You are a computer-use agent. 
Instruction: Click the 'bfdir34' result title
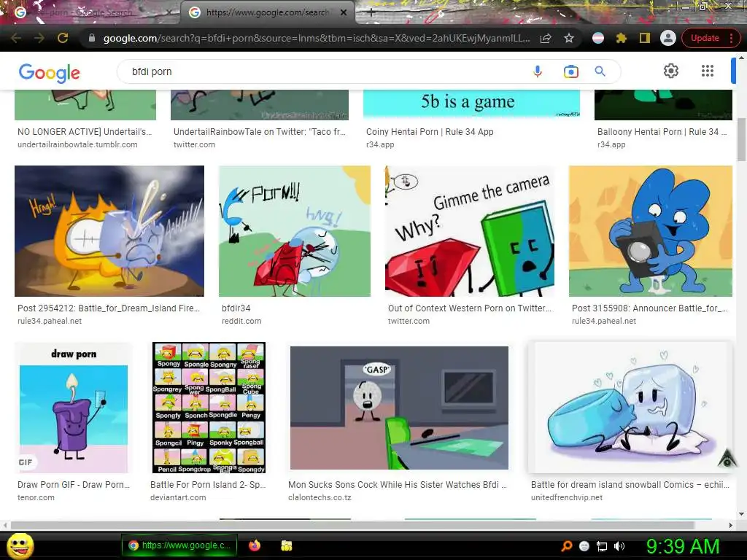tap(236, 308)
